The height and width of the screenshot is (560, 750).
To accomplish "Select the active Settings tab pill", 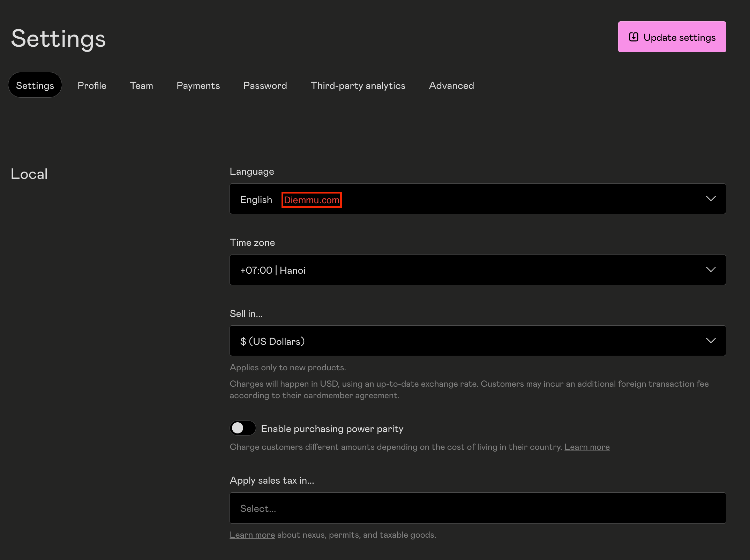I will [x=35, y=85].
